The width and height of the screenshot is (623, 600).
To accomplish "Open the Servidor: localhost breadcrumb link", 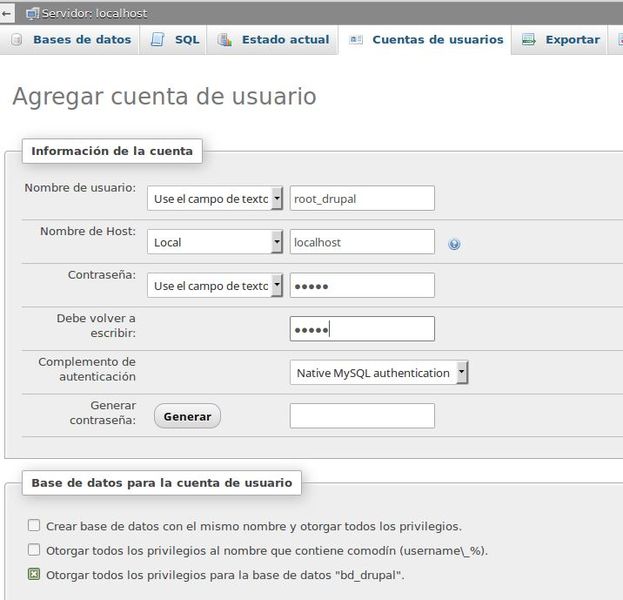I will tap(94, 14).
